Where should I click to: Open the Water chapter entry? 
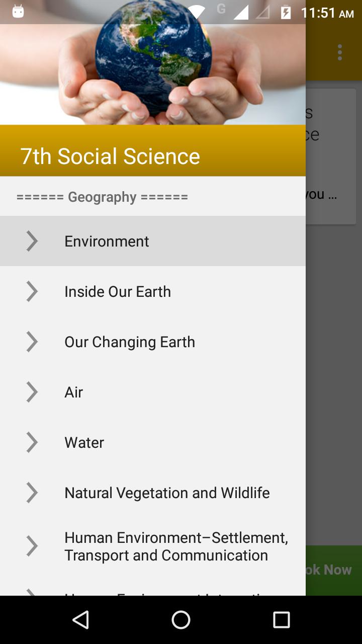coord(153,442)
